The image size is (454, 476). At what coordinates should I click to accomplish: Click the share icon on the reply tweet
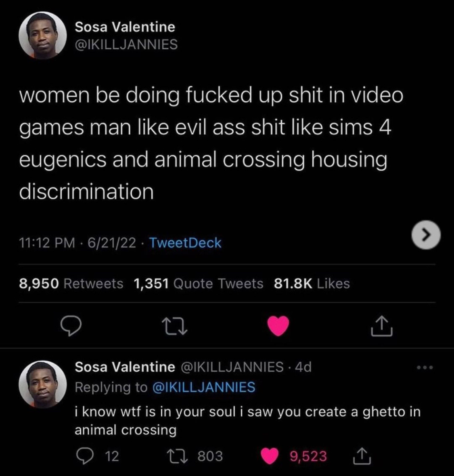tap(362, 456)
